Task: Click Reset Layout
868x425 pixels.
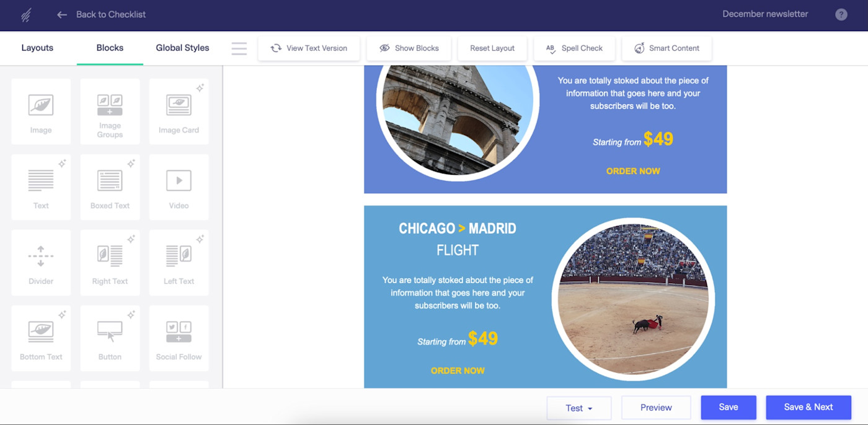Action: pyautogui.click(x=492, y=48)
